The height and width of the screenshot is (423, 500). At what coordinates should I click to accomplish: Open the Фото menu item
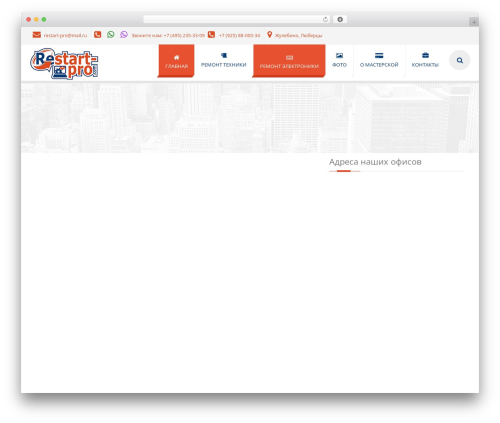pos(339,60)
